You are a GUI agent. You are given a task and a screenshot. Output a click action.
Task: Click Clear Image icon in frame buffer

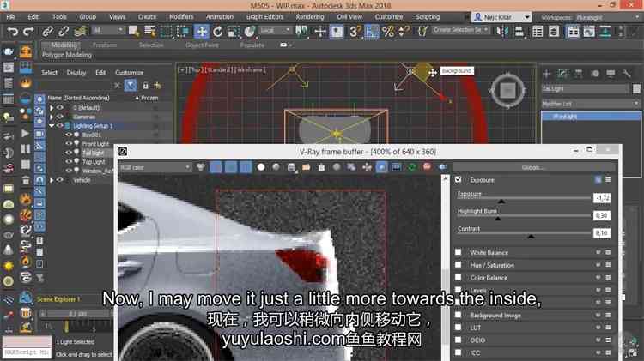pyautogui.click(x=322, y=167)
